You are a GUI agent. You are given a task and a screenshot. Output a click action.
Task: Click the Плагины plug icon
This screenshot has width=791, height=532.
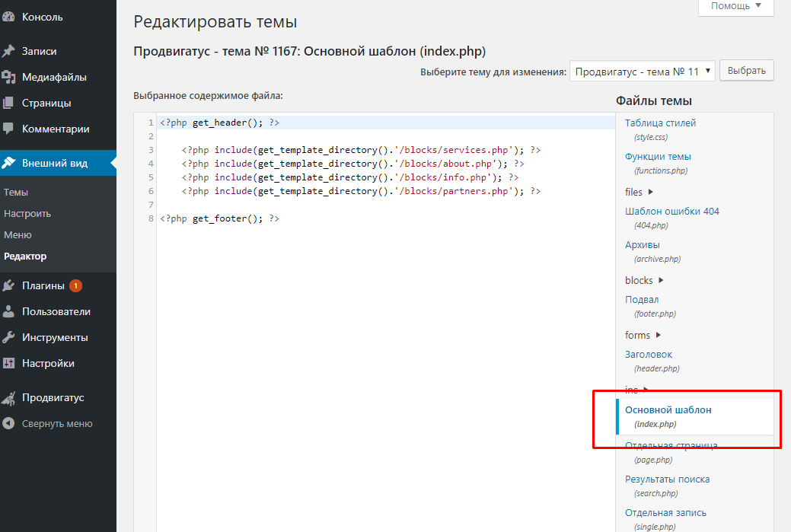(9, 285)
